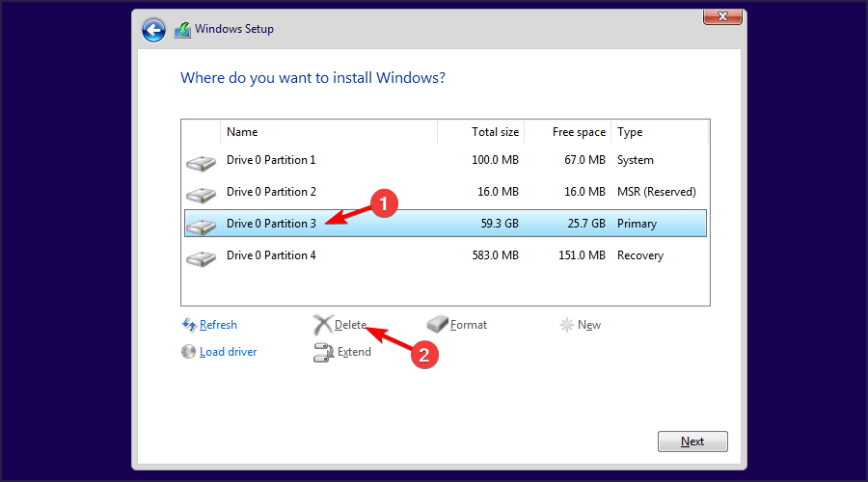This screenshot has width=868, height=482.
Task: Open Load driver link
Action: tap(228, 352)
